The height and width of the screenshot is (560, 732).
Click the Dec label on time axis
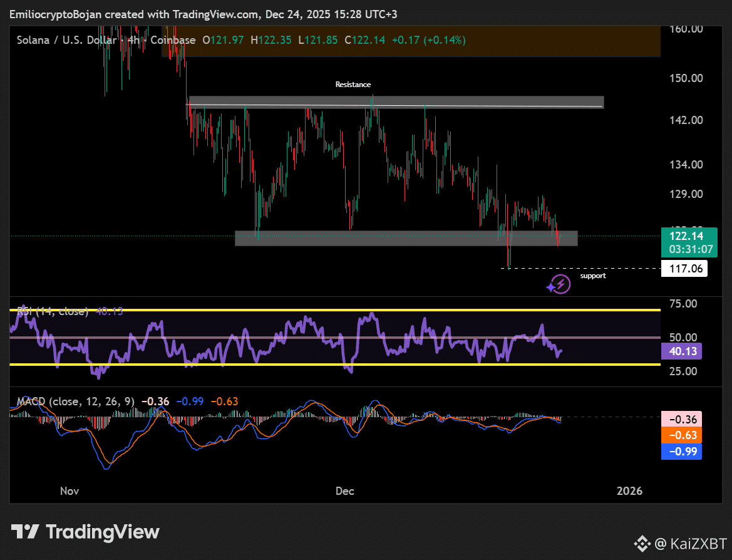[x=344, y=491]
